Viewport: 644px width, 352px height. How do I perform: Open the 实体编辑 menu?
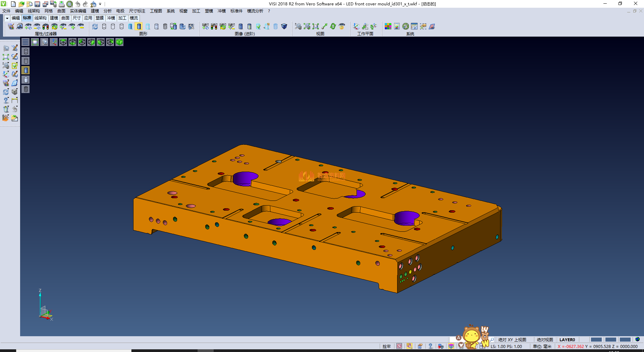[78, 11]
